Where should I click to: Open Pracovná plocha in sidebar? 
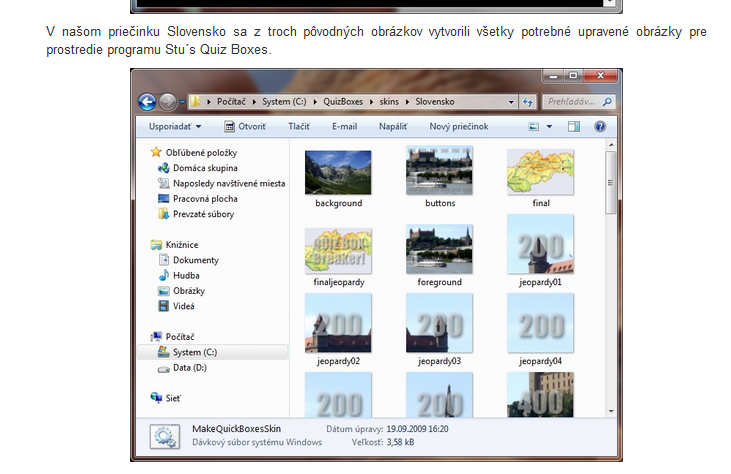pyautogui.click(x=198, y=199)
